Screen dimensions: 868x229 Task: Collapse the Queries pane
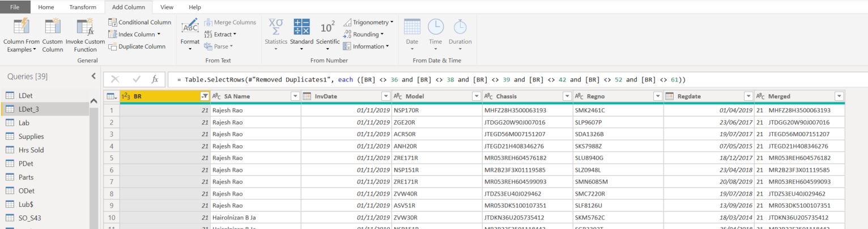pos(93,77)
